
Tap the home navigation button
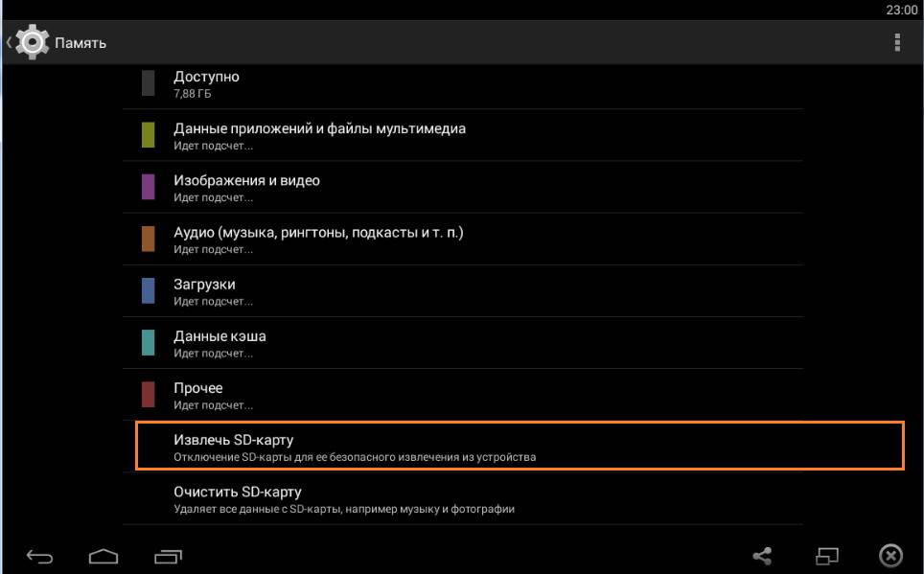104,556
